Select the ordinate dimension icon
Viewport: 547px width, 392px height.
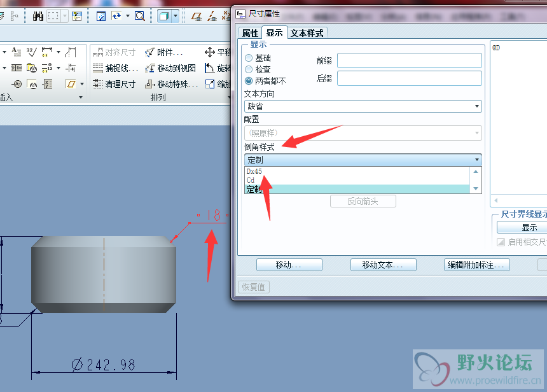tap(46, 67)
